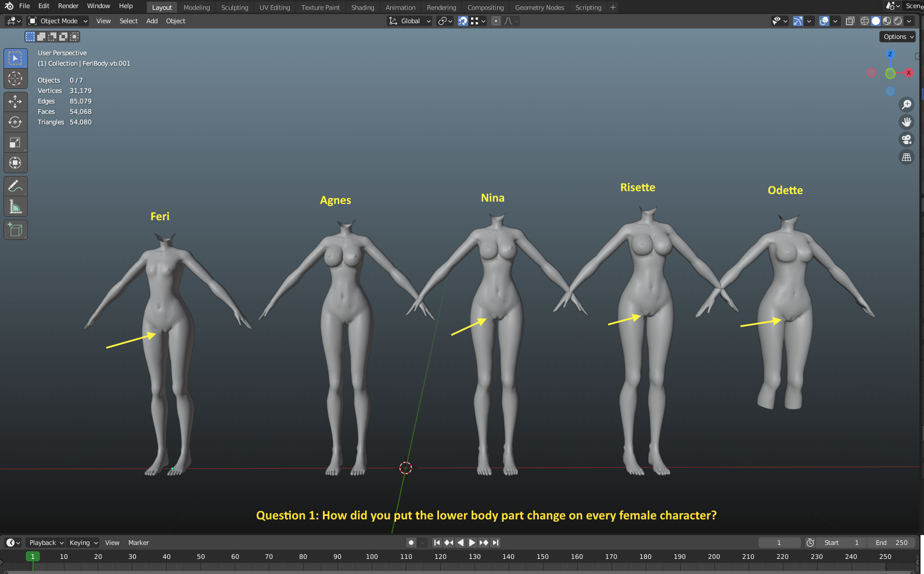Open the viewport Add menu
Image resolution: width=924 pixels, height=574 pixels.
click(152, 21)
